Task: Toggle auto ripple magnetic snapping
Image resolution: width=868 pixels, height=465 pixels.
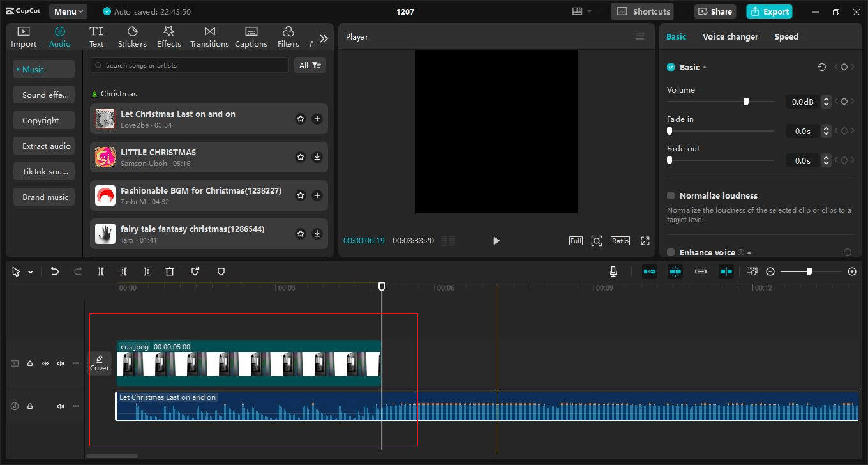Action: point(649,271)
